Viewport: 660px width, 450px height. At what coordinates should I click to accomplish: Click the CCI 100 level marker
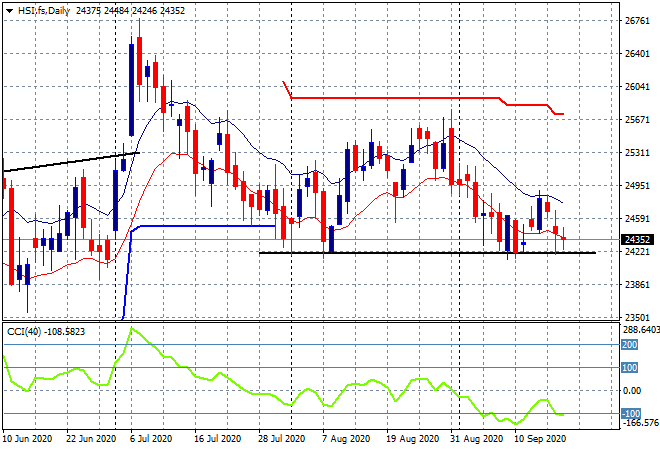(x=629, y=368)
